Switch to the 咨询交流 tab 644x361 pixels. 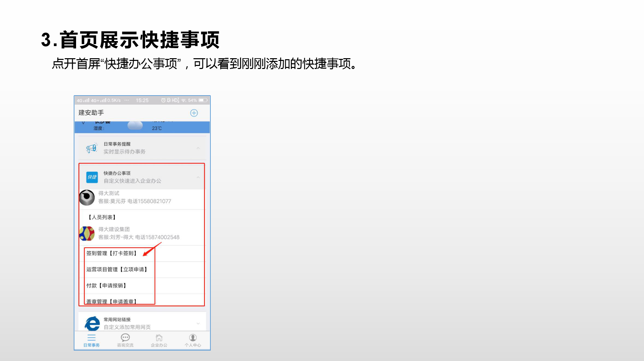click(x=125, y=340)
